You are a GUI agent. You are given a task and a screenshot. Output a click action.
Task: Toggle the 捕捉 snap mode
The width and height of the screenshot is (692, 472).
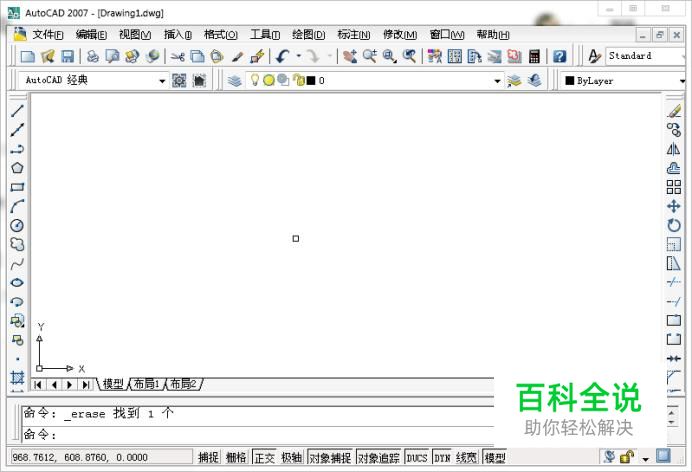tap(208, 457)
